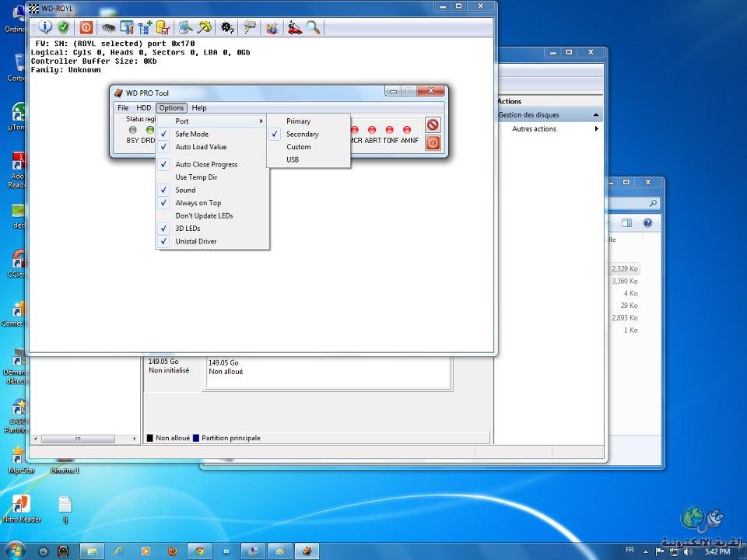Click the 2,893 Ko file size entry
The width and height of the screenshot is (747, 560).
pyautogui.click(x=625, y=318)
